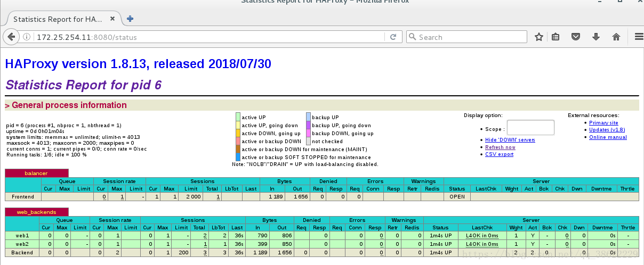The height and width of the screenshot is (265, 644).
Task: Click the backup UP blue legend swatch
Action: tap(308, 117)
